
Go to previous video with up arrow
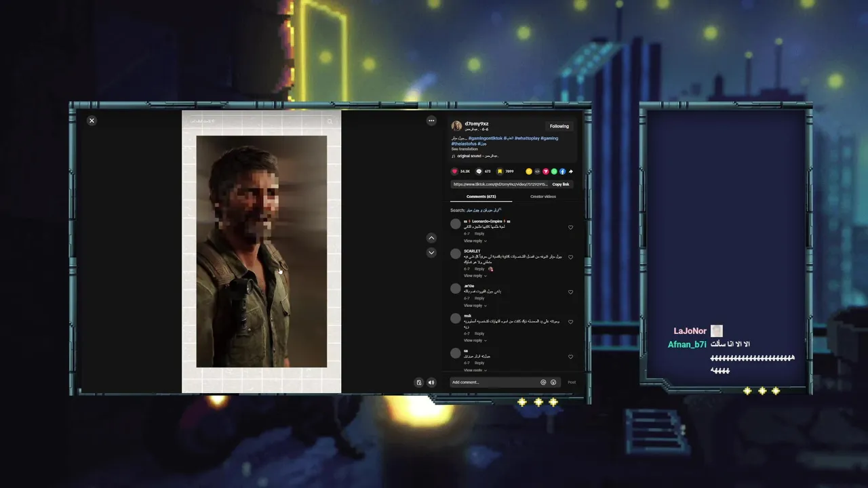(x=431, y=238)
